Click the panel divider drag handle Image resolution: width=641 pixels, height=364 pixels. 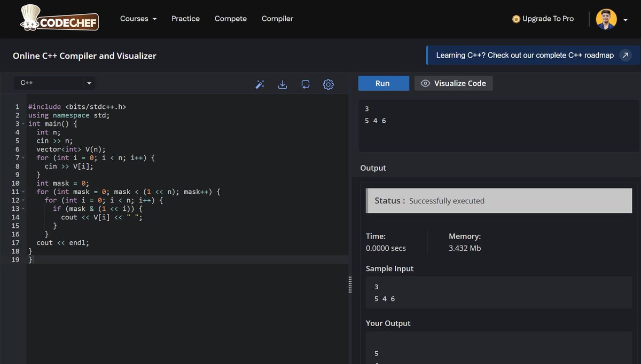pyautogui.click(x=350, y=284)
